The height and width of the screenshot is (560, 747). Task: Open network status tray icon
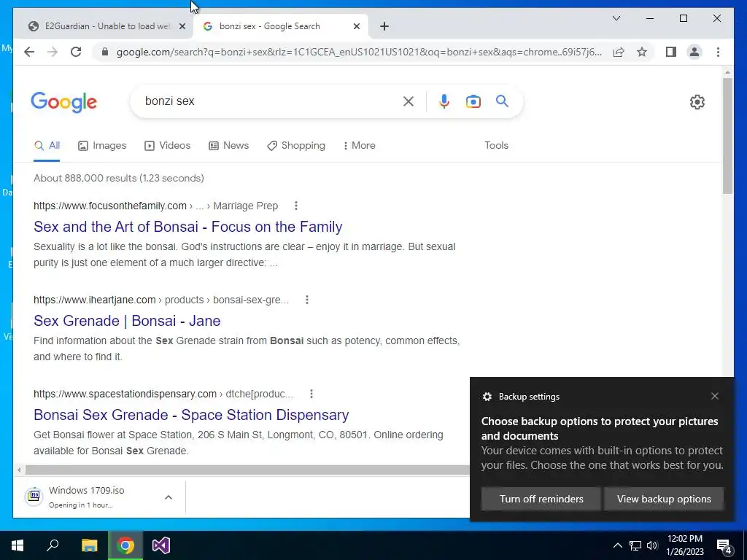point(635,545)
